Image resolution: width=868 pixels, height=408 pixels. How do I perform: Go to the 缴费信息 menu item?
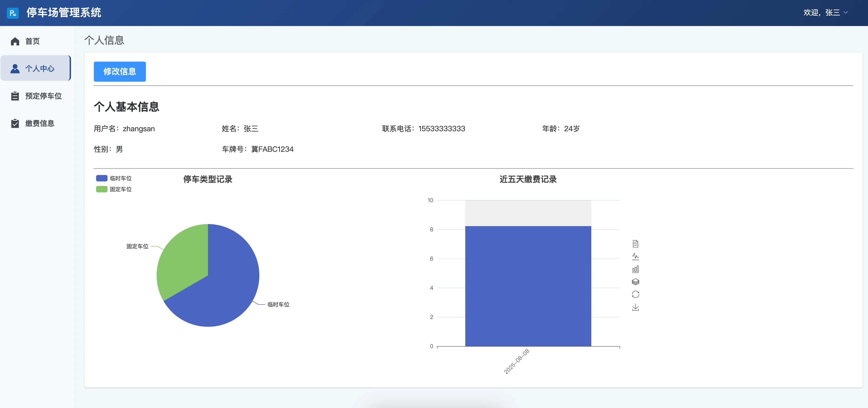[39, 123]
